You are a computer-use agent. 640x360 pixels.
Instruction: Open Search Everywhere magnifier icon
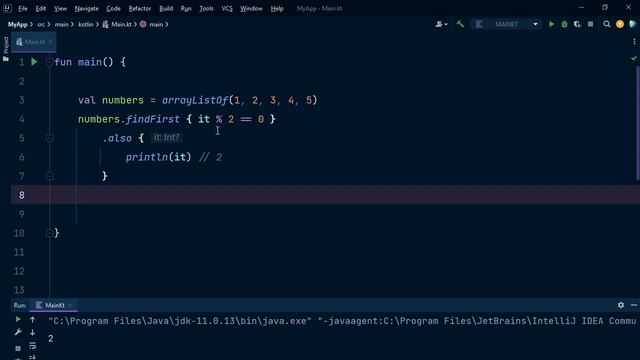point(607,24)
